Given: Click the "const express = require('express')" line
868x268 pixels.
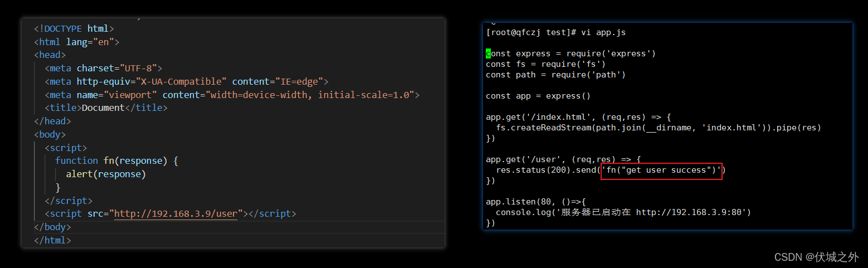Looking at the screenshot, I should click(570, 53).
